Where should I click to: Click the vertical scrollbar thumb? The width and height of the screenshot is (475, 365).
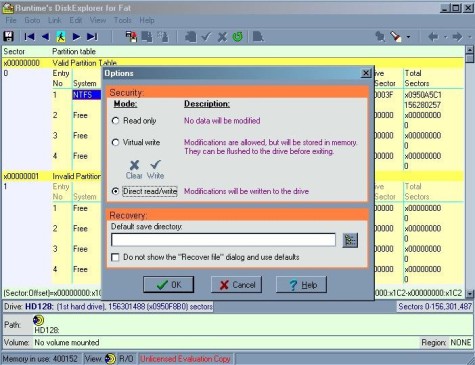pos(469,59)
